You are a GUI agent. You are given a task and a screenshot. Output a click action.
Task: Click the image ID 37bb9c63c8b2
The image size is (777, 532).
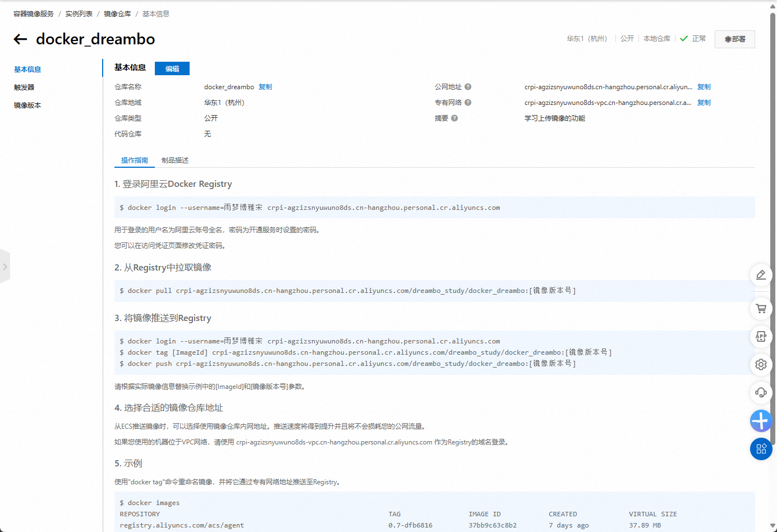[x=493, y=525]
